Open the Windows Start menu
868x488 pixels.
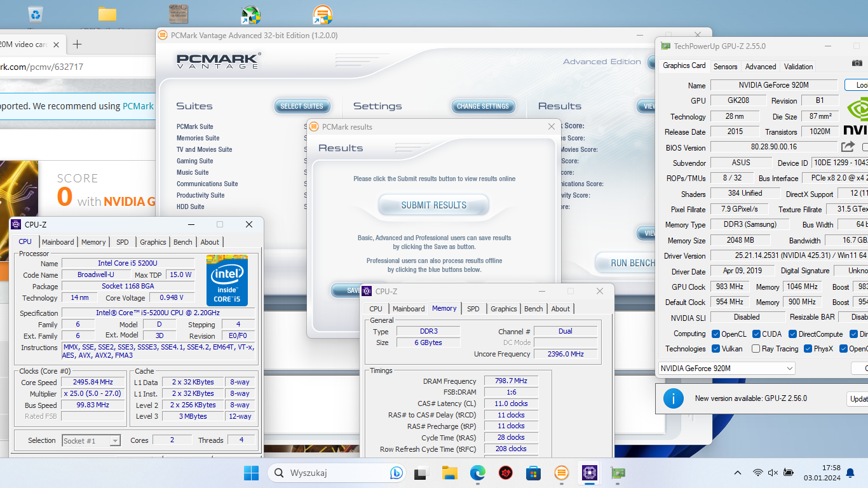(251, 473)
